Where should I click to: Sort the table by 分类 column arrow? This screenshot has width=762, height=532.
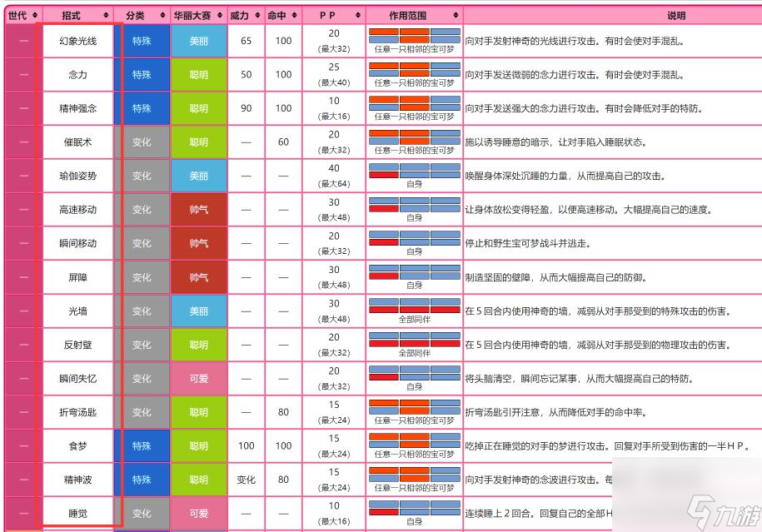tap(162, 16)
